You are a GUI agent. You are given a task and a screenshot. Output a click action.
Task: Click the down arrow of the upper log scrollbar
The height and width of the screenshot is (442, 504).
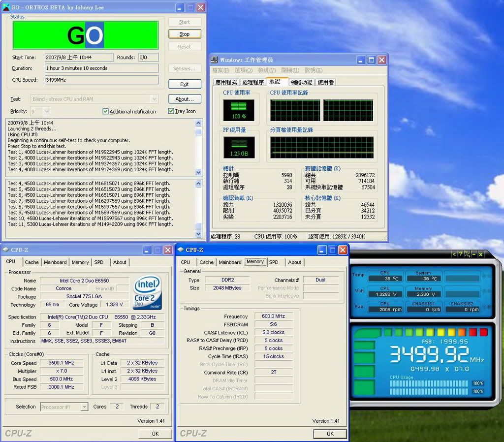[x=198, y=172]
